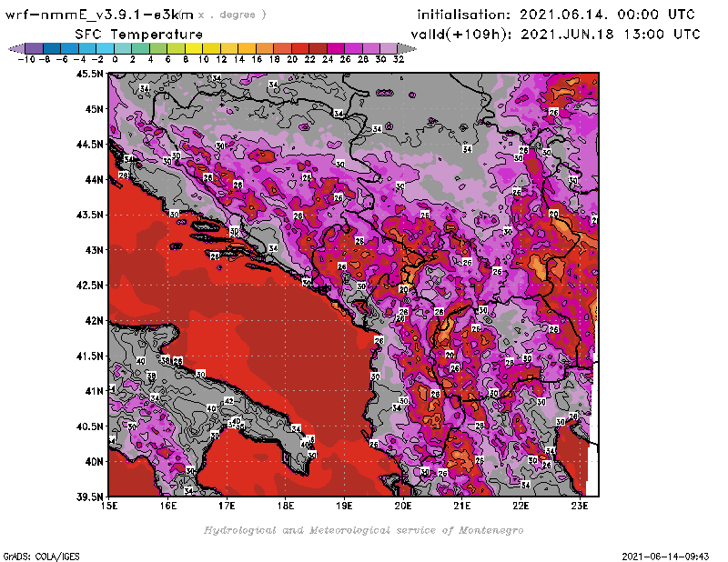Click the green legend swatch between 4 and 6

point(158,48)
